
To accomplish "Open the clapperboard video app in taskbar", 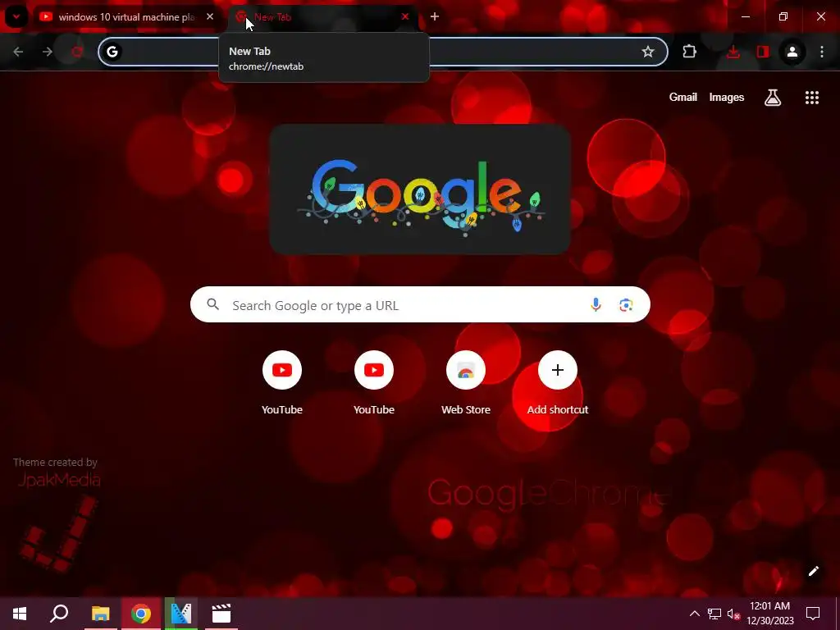I will point(221,614).
